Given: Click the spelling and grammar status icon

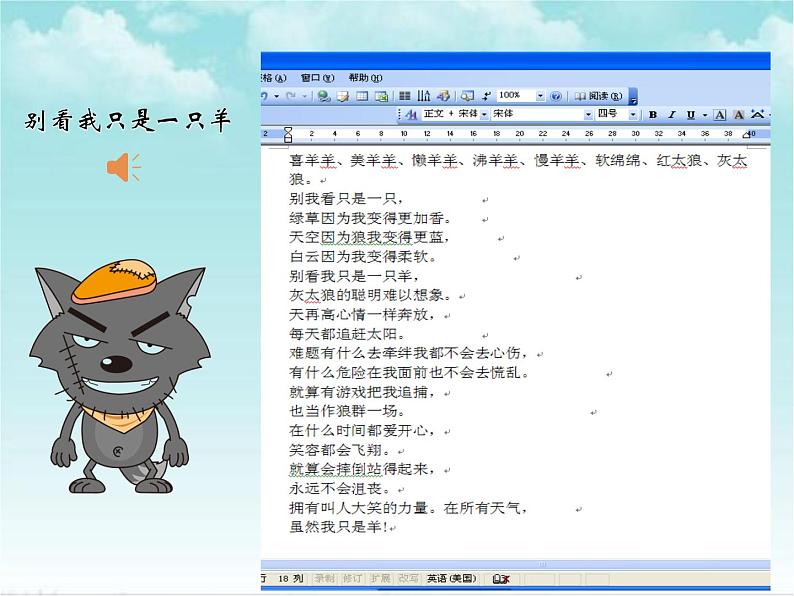Looking at the screenshot, I should pos(501,579).
